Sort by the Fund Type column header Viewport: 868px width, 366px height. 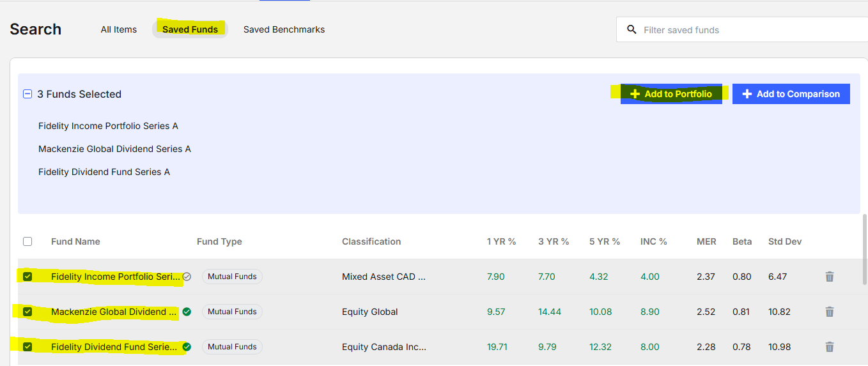[219, 241]
